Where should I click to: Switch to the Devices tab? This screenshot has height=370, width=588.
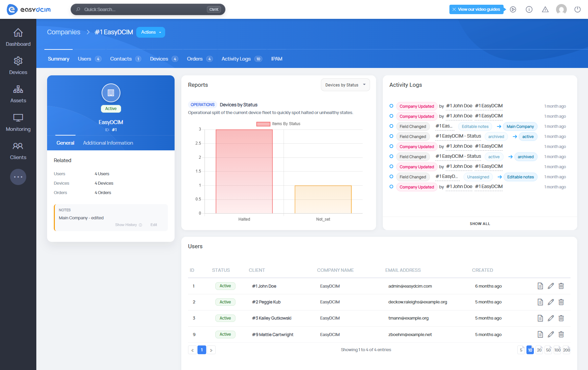tap(164, 59)
